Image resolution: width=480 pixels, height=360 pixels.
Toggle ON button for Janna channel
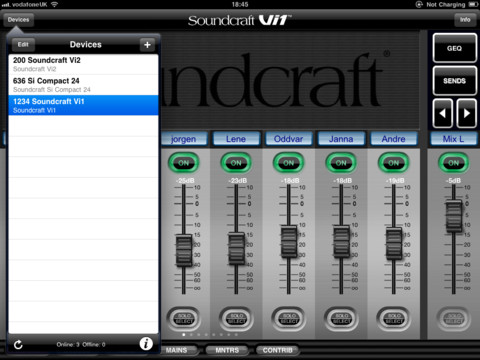[341, 163]
